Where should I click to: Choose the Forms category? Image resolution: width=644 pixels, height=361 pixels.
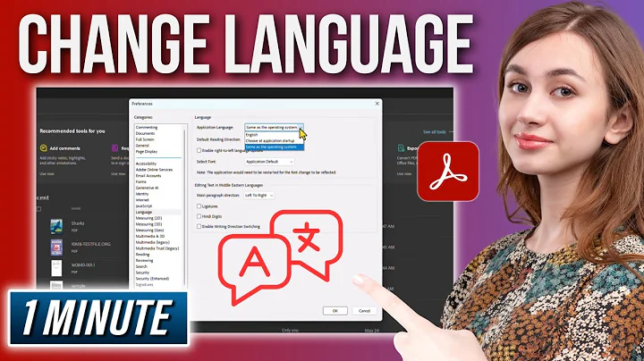pos(141,181)
